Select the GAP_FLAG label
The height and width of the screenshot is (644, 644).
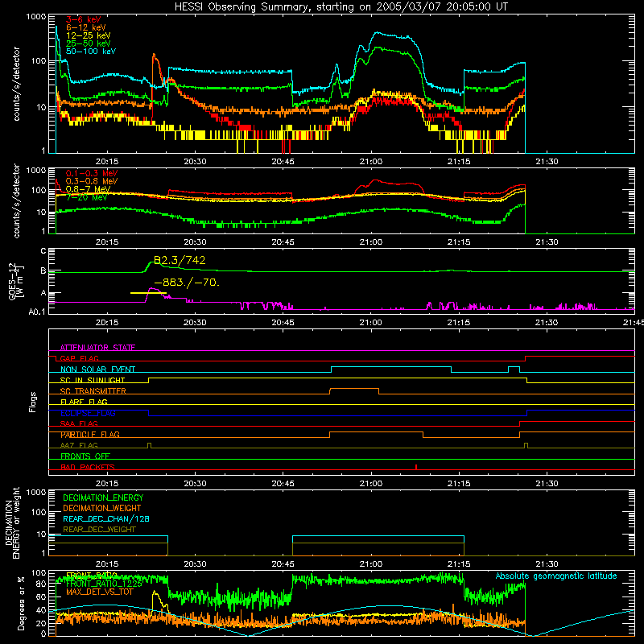(79, 358)
